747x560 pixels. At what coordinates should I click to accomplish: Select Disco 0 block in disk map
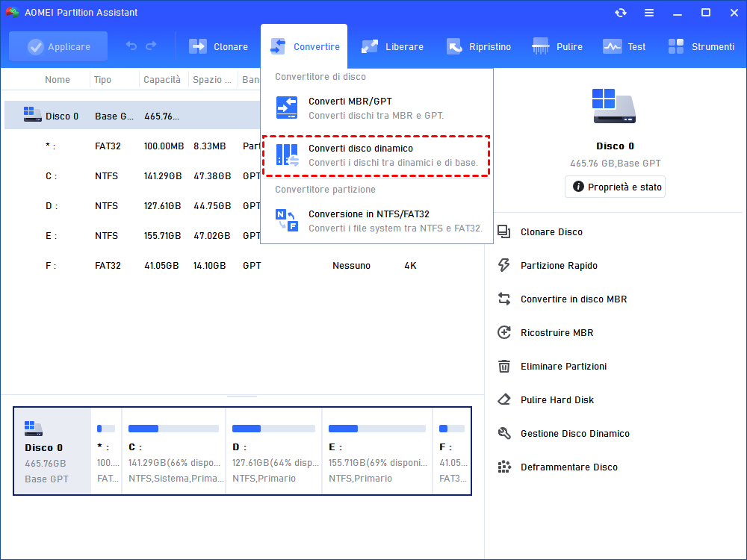pos(52,451)
